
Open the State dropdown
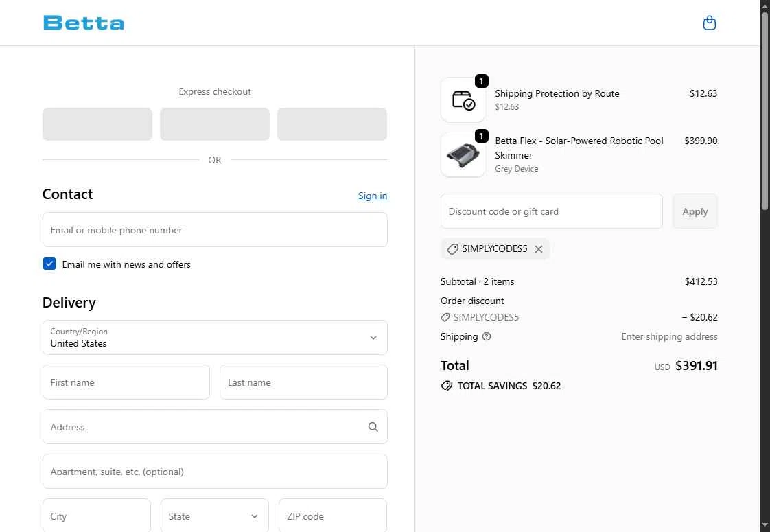215,516
